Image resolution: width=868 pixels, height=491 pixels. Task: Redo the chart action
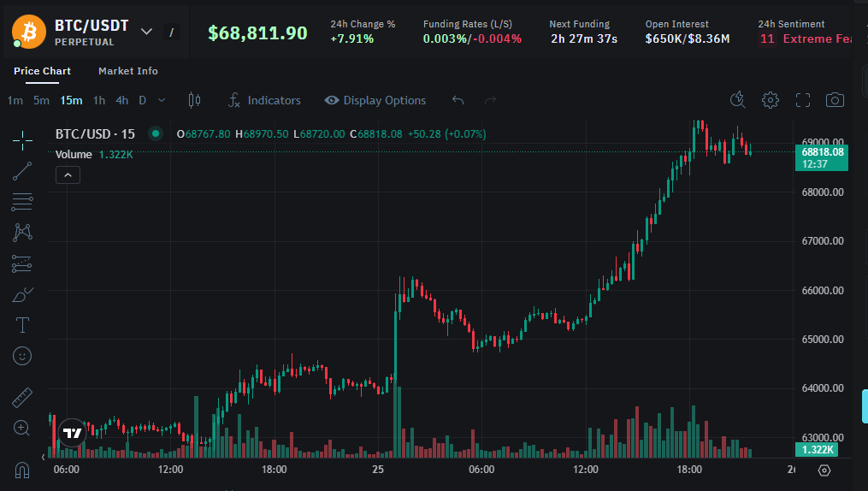tap(490, 100)
